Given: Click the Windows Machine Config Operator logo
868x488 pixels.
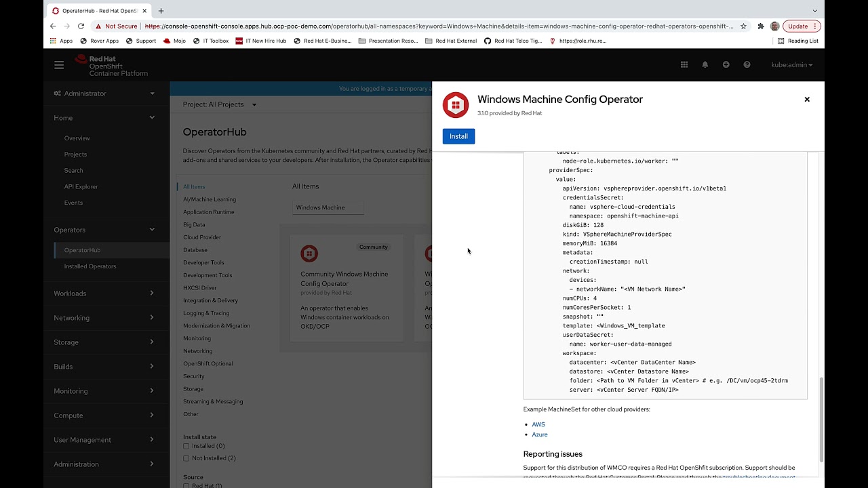Looking at the screenshot, I should (x=456, y=105).
